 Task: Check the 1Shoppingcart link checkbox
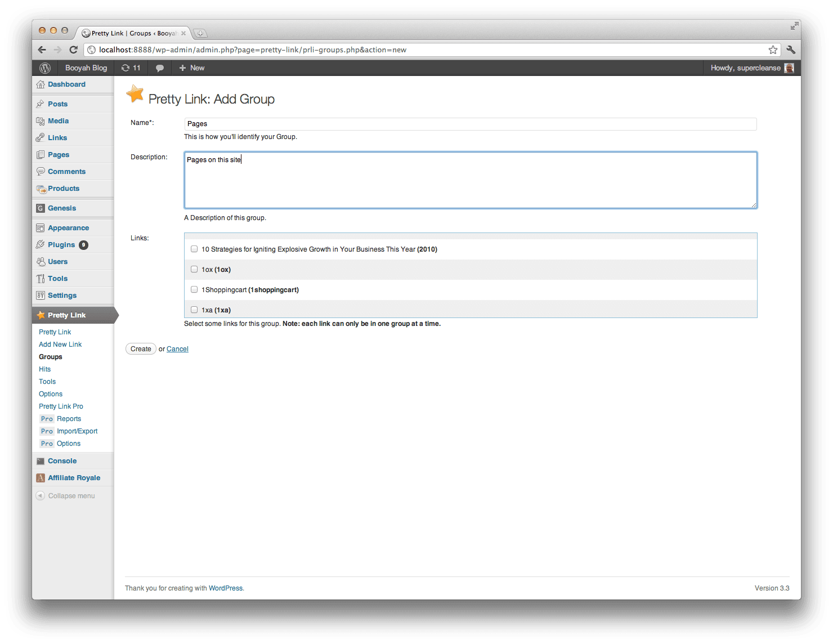(194, 289)
